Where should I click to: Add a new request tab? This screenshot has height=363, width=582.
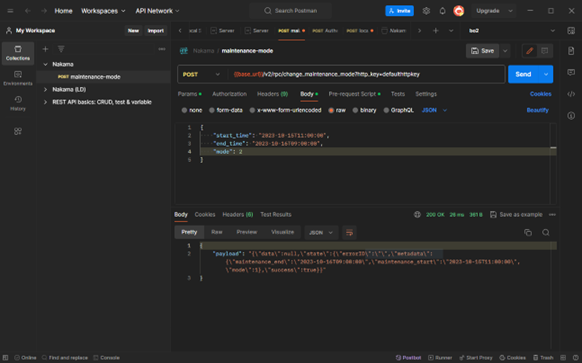pyautogui.click(x=436, y=30)
